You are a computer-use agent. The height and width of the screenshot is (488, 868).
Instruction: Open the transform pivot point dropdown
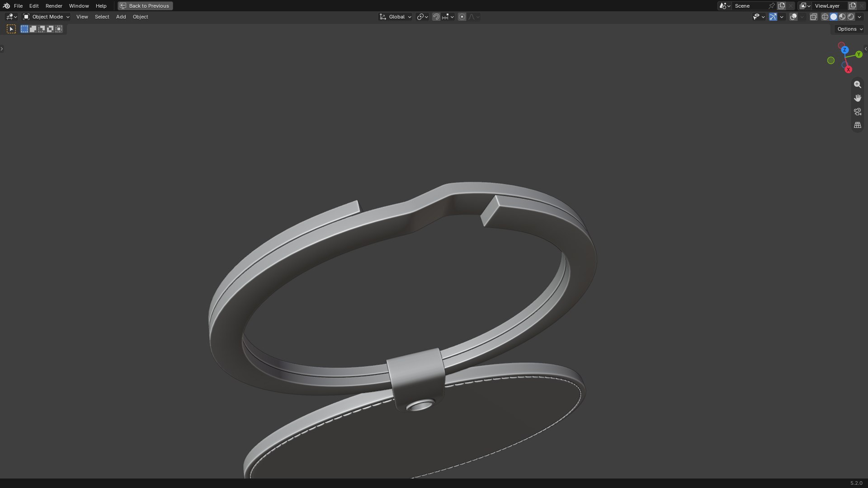tap(422, 17)
